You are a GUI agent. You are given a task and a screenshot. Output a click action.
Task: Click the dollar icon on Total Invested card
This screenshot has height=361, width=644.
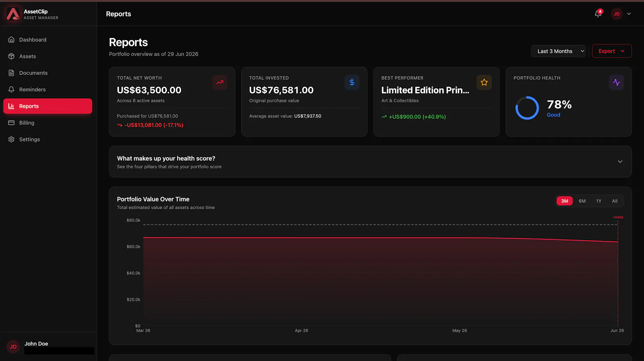(x=352, y=82)
